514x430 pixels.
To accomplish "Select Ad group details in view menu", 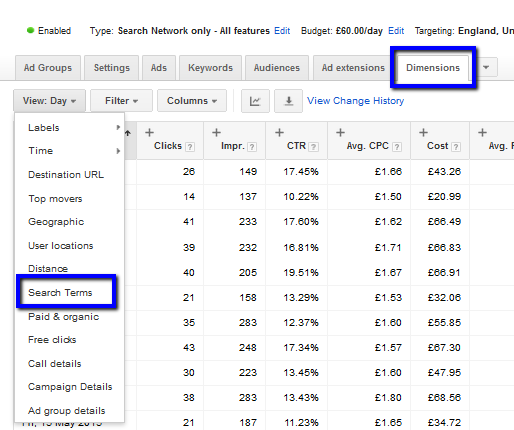I will 67,411.
